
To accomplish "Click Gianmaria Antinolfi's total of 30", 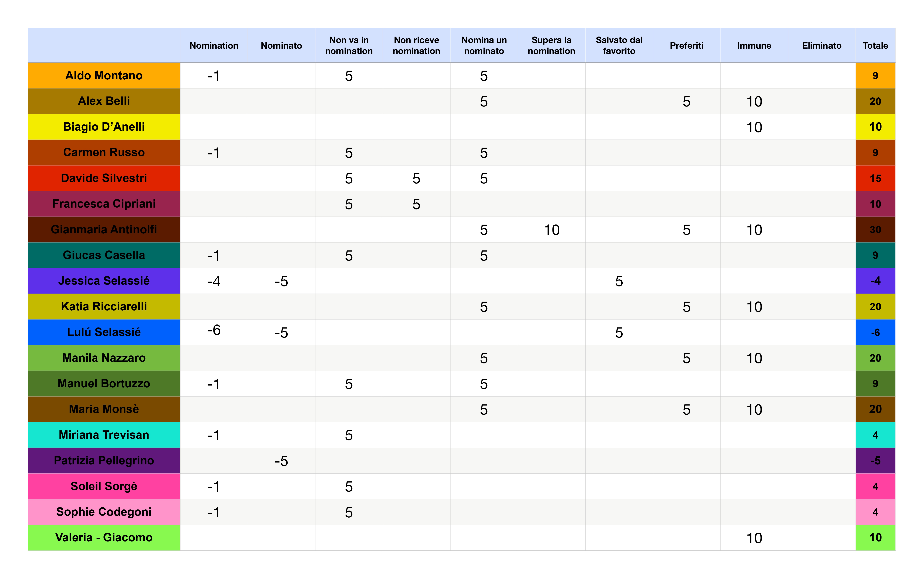I will (875, 230).
